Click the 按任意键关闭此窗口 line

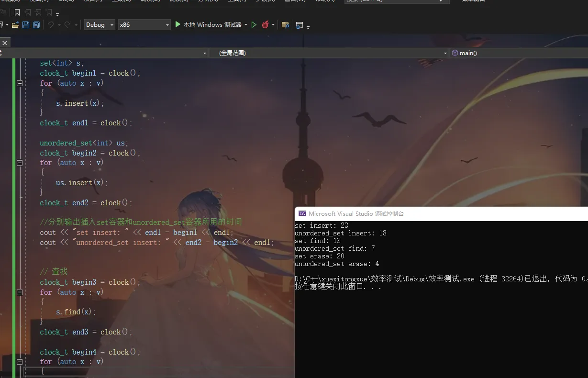[x=338, y=287]
